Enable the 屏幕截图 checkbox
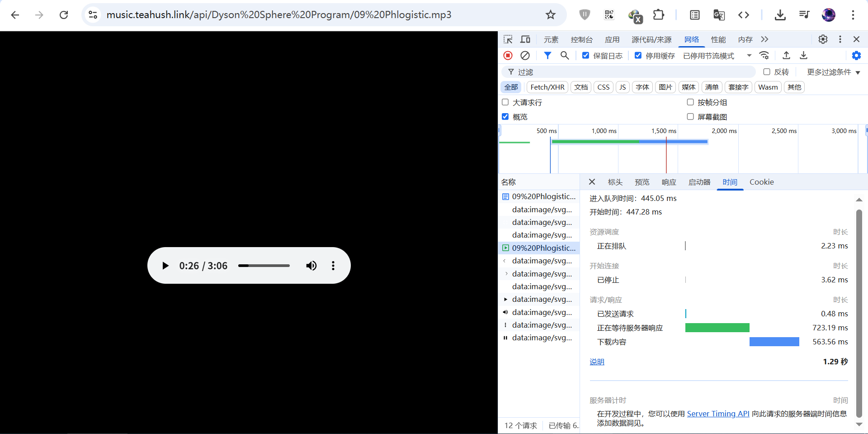 [690, 117]
